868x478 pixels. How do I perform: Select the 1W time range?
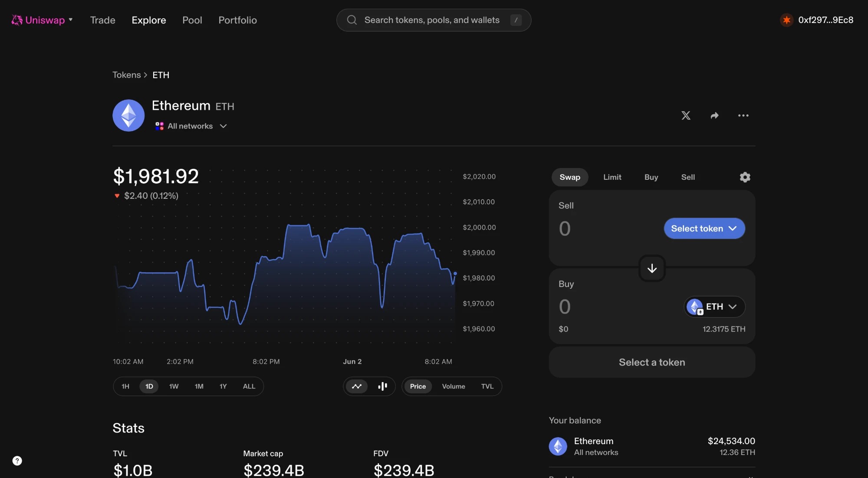[174, 386]
